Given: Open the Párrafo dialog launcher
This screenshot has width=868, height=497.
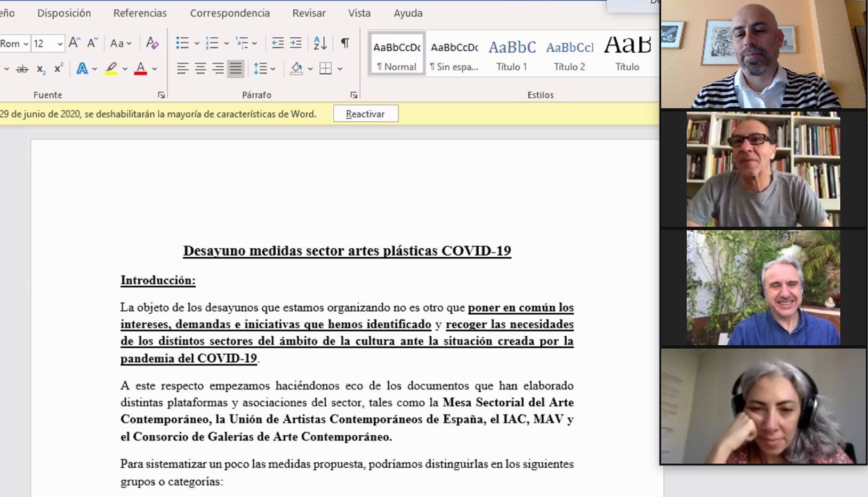Looking at the screenshot, I should point(353,95).
